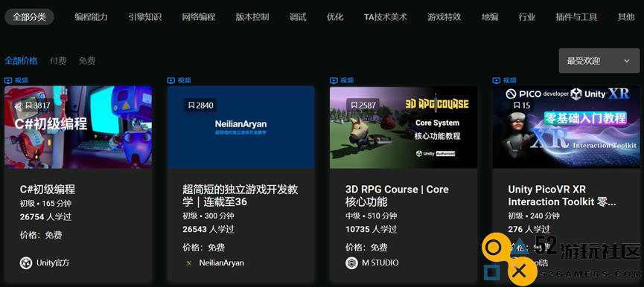The image size is (644, 287).
Task: Click video icon above C#初级编程 card
Action: pos(8,80)
